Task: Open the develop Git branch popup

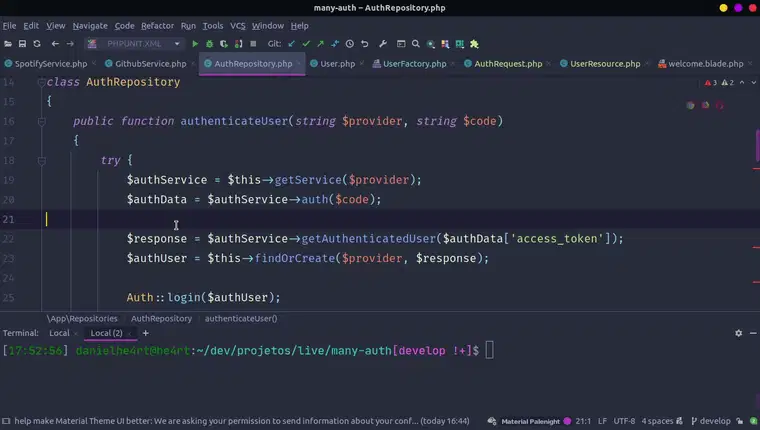Action: tap(711, 421)
